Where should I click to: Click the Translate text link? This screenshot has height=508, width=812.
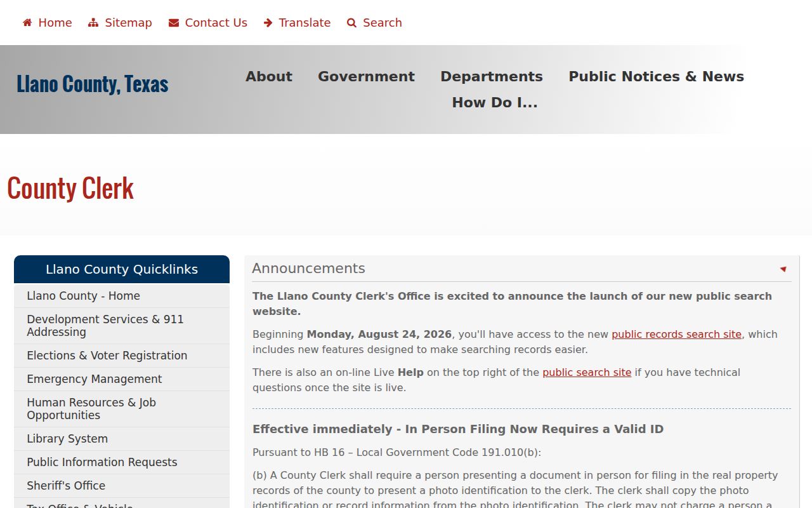304,23
